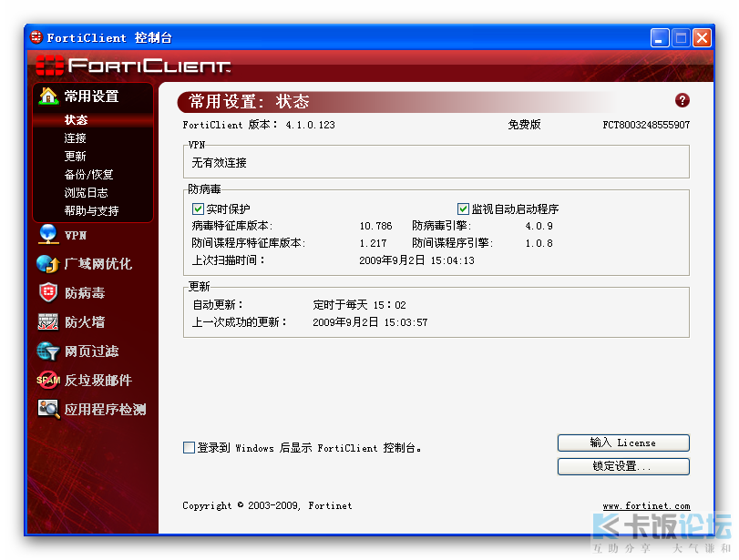Click the magnifier 应用程序检测 icon

click(x=48, y=409)
